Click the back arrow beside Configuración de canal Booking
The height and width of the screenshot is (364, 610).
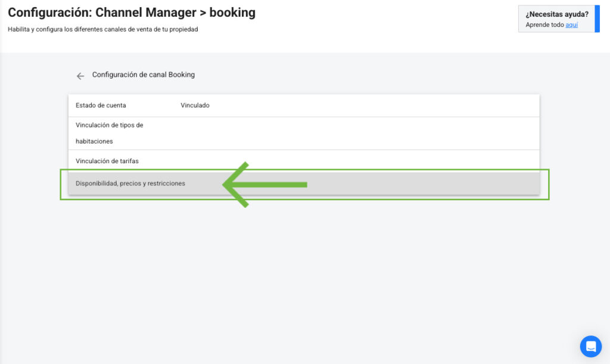click(80, 76)
